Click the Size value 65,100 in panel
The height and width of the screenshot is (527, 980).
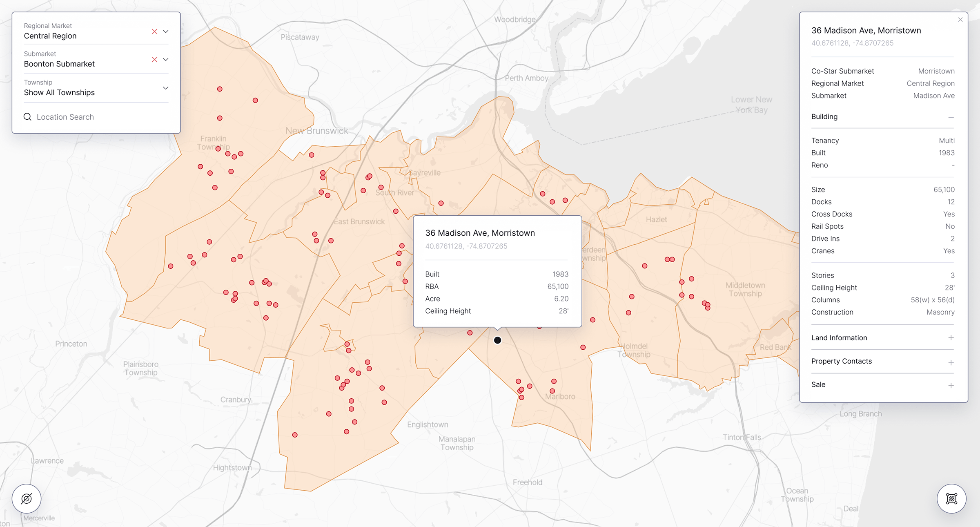944,190
